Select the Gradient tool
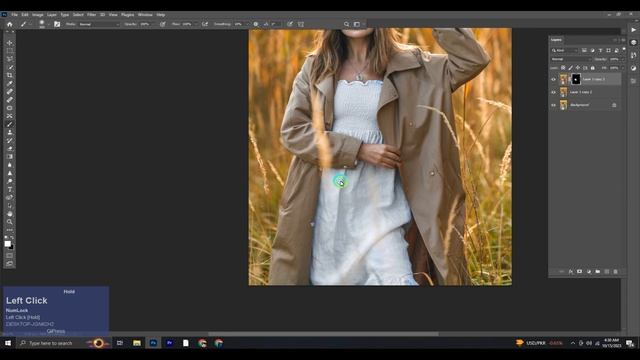 9,157
